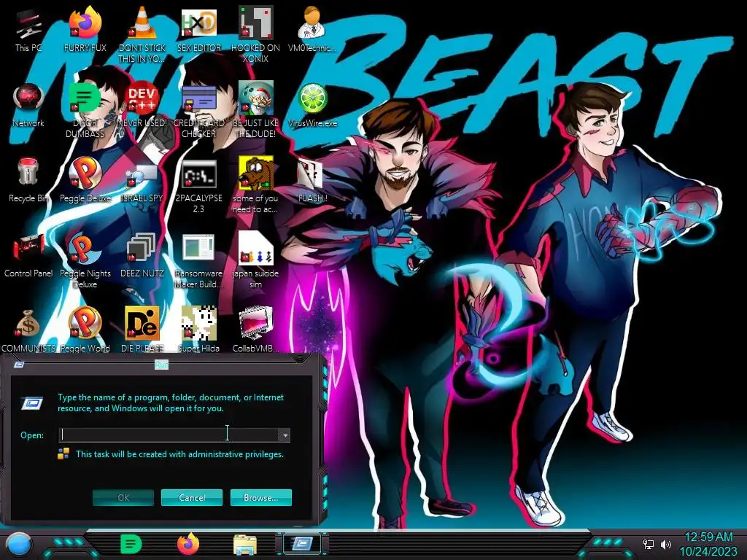Click the Run taskbar button

(x=302, y=544)
